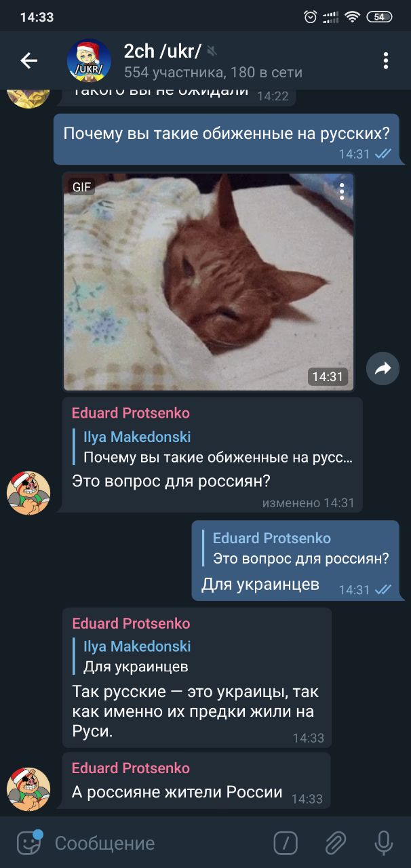The height and width of the screenshot is (868, 411).
Task: Go back using the header arrow
Action: (28, 61)
